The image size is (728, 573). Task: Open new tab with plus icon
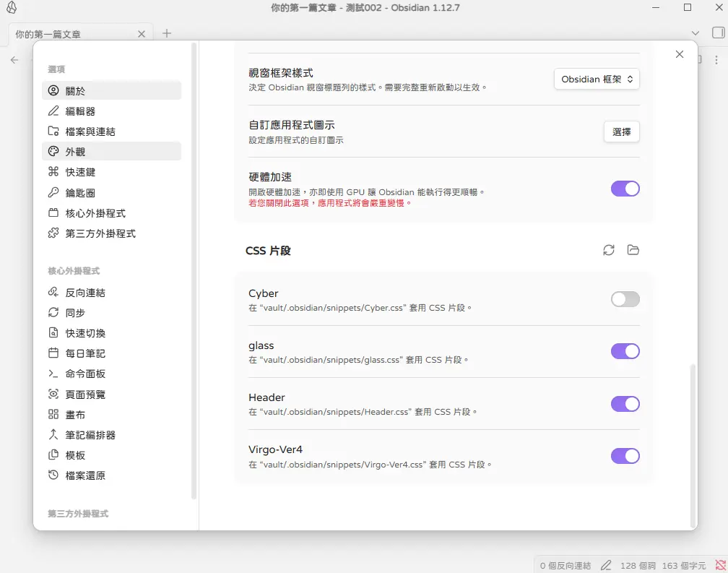point(167,33)
